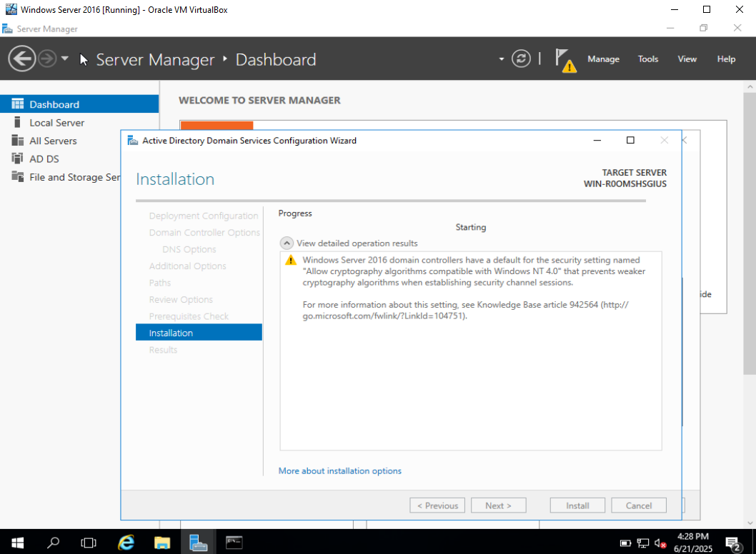The width and height of the screenshot is (756, 554).
Task: Click the forward navigation arrow in Server Manager
Action: click(47, 59)
